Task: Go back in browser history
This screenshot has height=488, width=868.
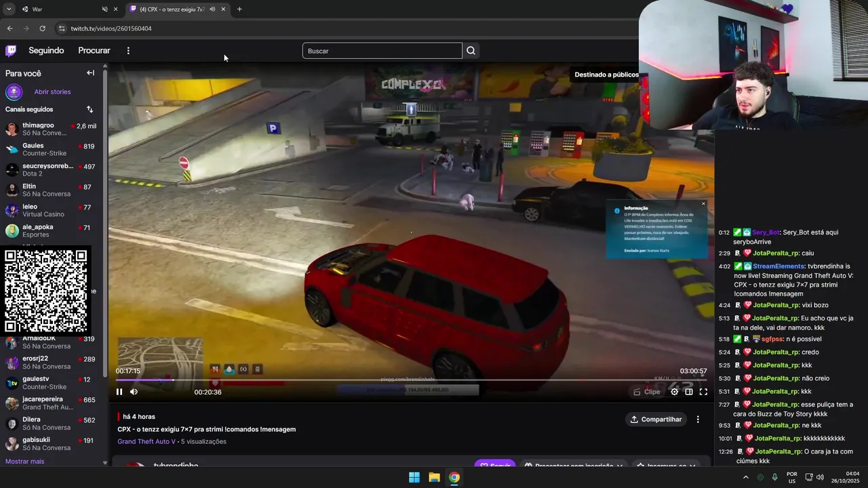Action: (x=9, y=28)
